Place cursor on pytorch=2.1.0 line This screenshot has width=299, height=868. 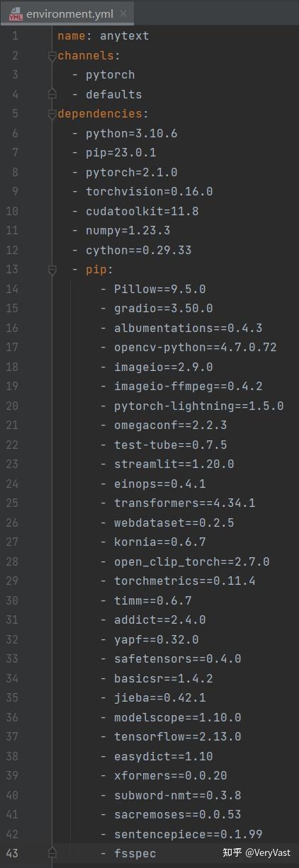(124, 173)
